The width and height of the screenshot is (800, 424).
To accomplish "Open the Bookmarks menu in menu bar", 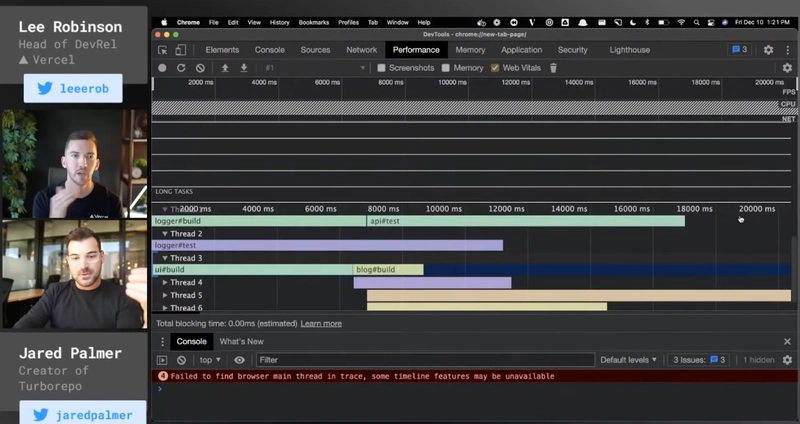I will (314, 22).
